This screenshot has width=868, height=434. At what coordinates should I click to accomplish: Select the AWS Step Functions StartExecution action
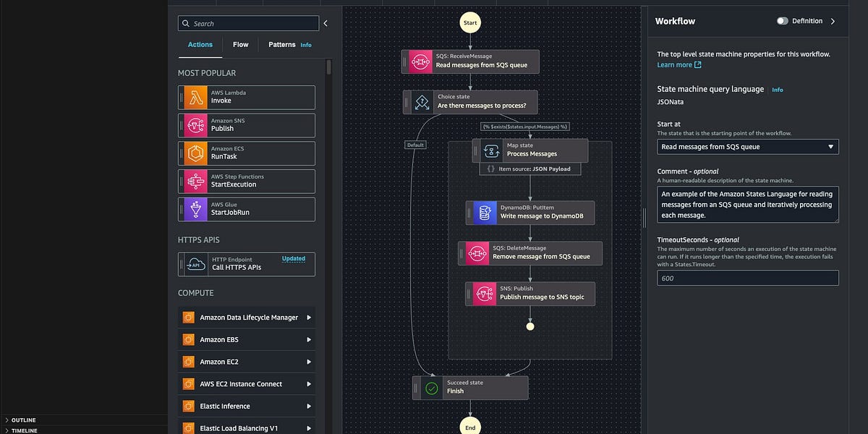point(247,181)
